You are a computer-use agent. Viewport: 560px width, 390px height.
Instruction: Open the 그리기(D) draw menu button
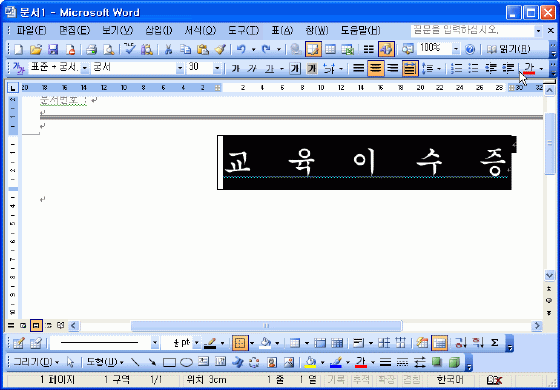[x=36, y=363]
